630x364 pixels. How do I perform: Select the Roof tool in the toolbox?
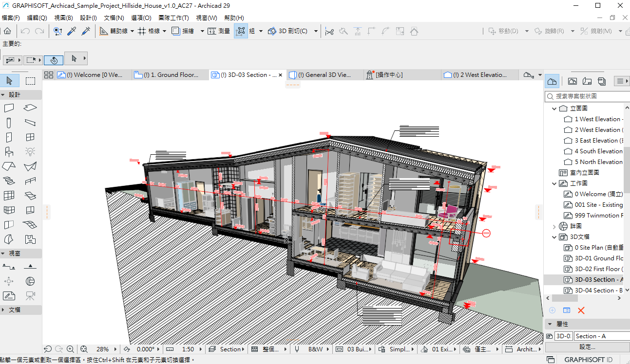9,166
